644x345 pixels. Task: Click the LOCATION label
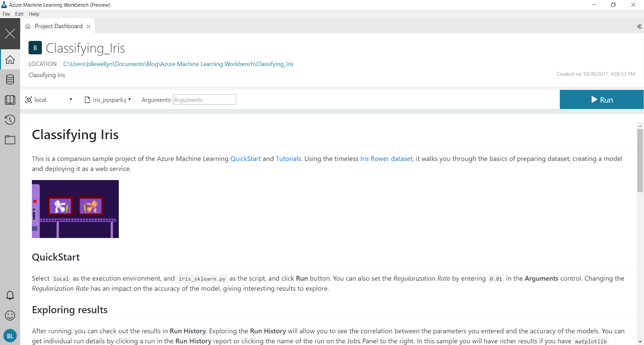(42, 64)
